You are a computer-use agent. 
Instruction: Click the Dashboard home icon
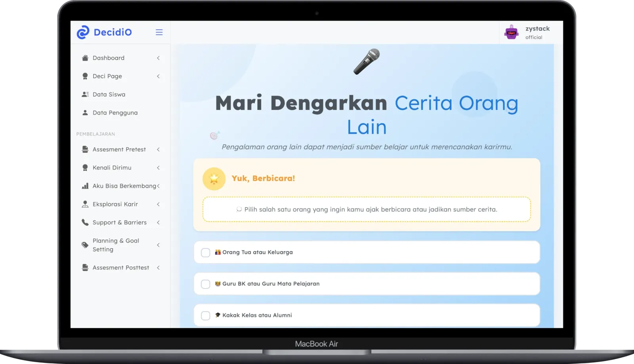click(85, 58)
